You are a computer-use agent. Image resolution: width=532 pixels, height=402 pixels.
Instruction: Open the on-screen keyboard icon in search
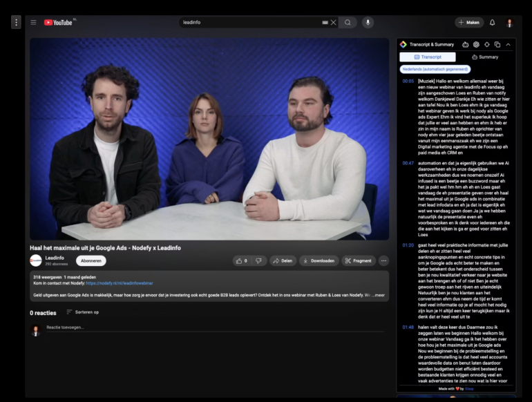pos(325,22)
